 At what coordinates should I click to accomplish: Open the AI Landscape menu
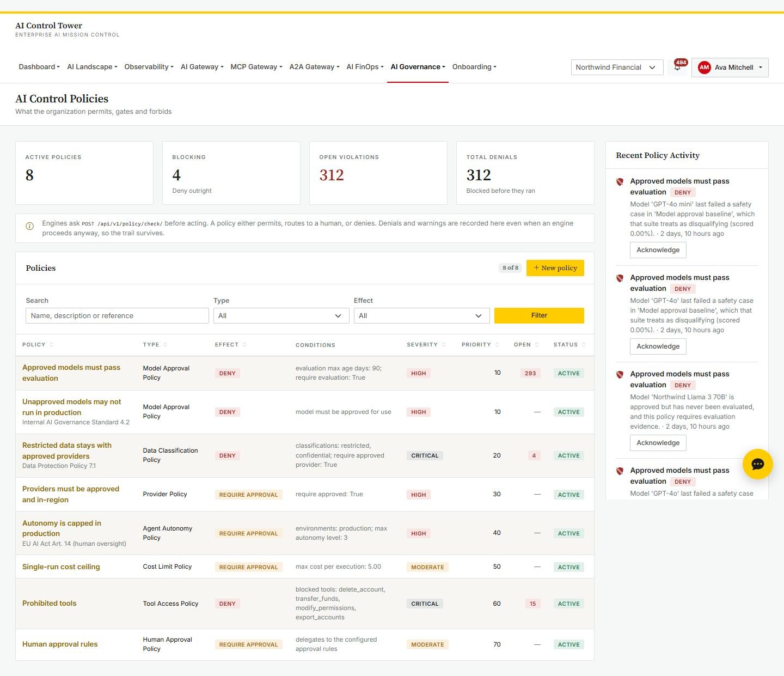tap(92, 67)
